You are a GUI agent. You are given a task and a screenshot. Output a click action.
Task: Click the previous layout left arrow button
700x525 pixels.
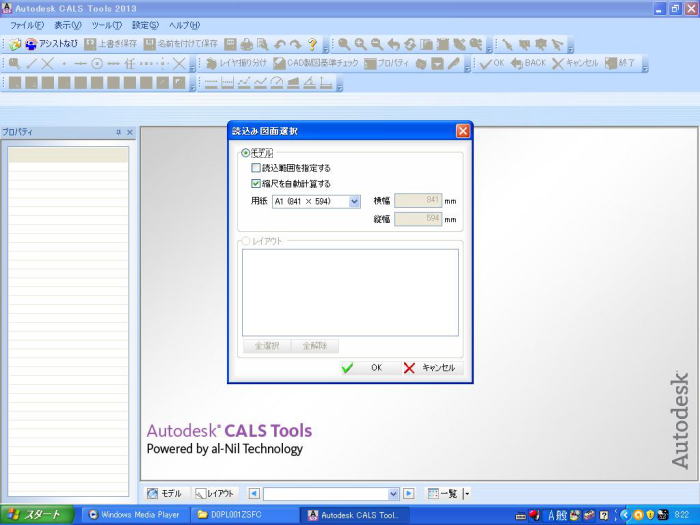254,494
